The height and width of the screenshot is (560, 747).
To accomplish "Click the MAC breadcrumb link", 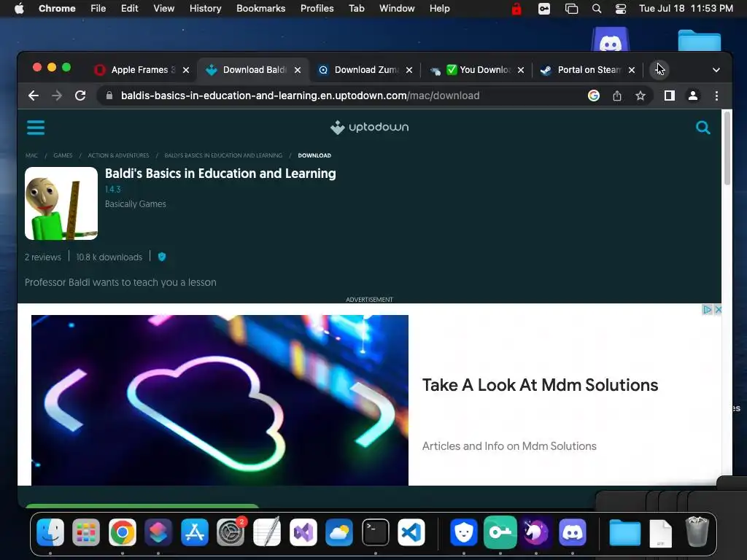I will click(31, 155).
